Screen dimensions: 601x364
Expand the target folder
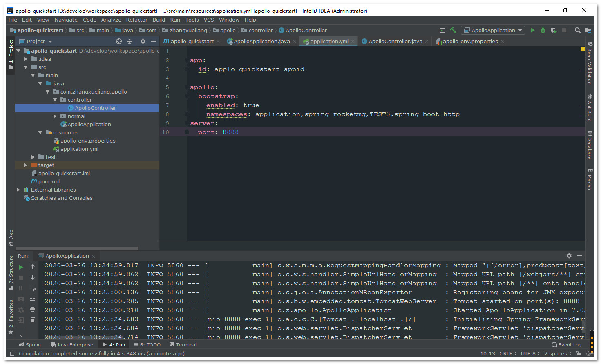(26, 165)
